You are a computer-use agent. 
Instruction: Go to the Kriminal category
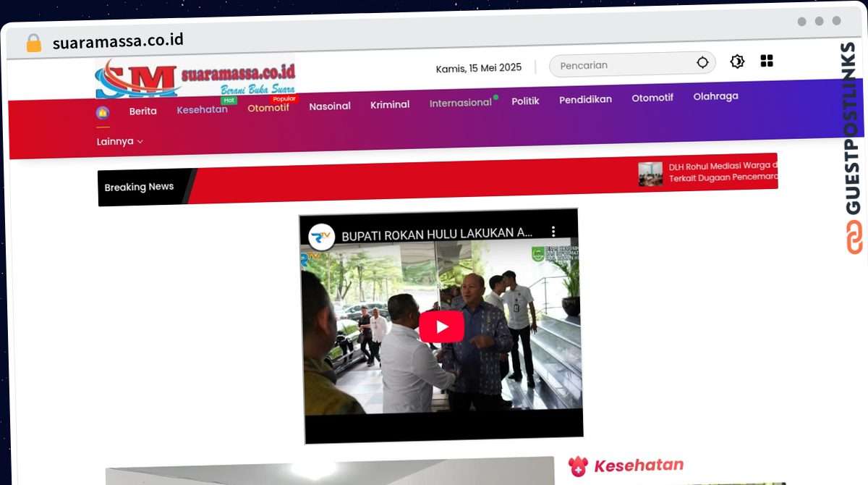[390, 105]
